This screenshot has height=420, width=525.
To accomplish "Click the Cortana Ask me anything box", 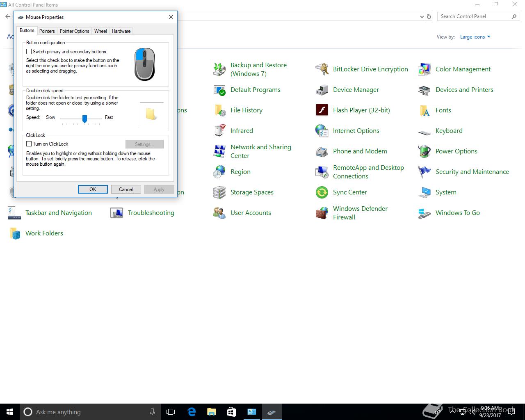I will tap(90, 412).
